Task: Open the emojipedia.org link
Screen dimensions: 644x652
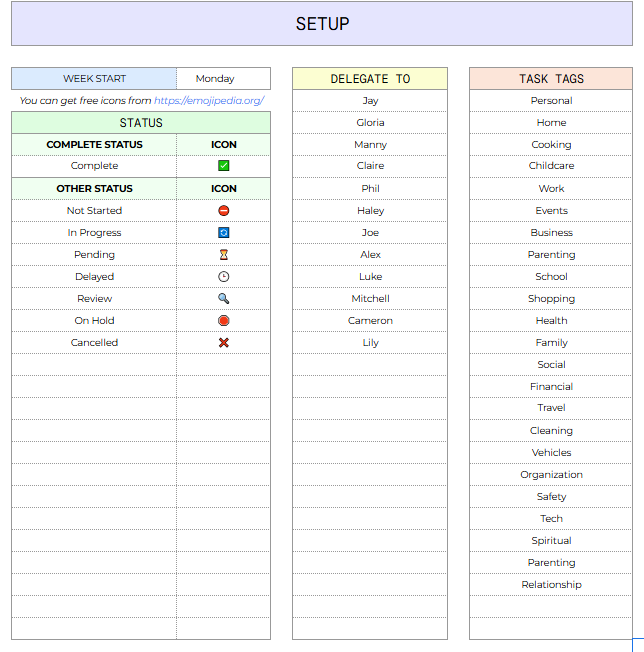Action: coord(208,101)
